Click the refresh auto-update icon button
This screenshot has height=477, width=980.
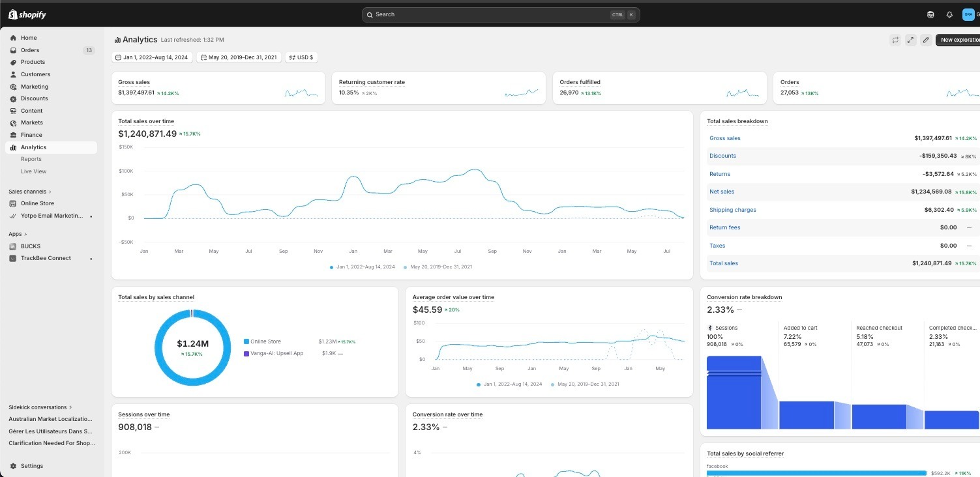[x=895, y=40]
